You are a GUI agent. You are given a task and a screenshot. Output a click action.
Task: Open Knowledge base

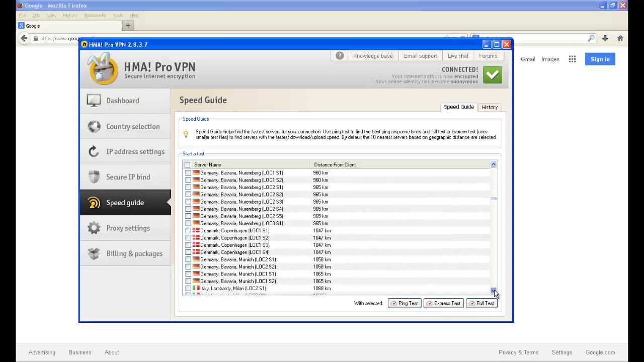point(373,56)
